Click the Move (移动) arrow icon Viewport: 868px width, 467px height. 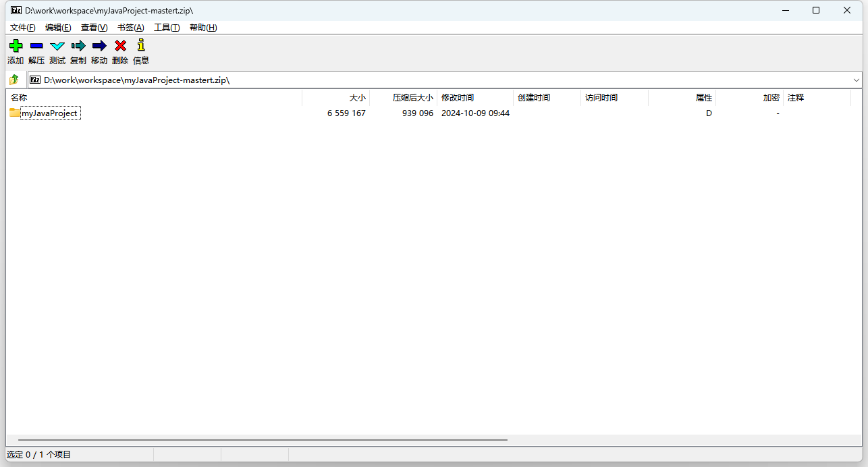(99, 46)
